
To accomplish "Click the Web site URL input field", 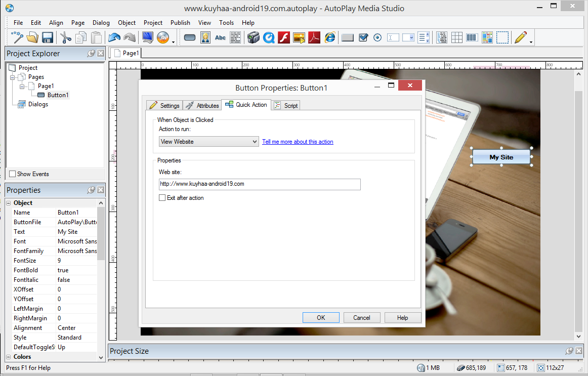I will point(260,184).
